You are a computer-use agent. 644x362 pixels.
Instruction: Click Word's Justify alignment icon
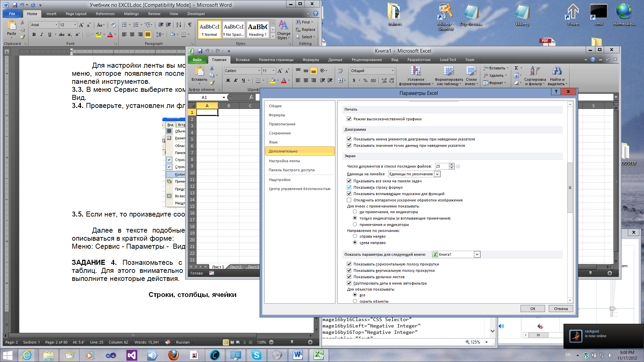(148, 35)
